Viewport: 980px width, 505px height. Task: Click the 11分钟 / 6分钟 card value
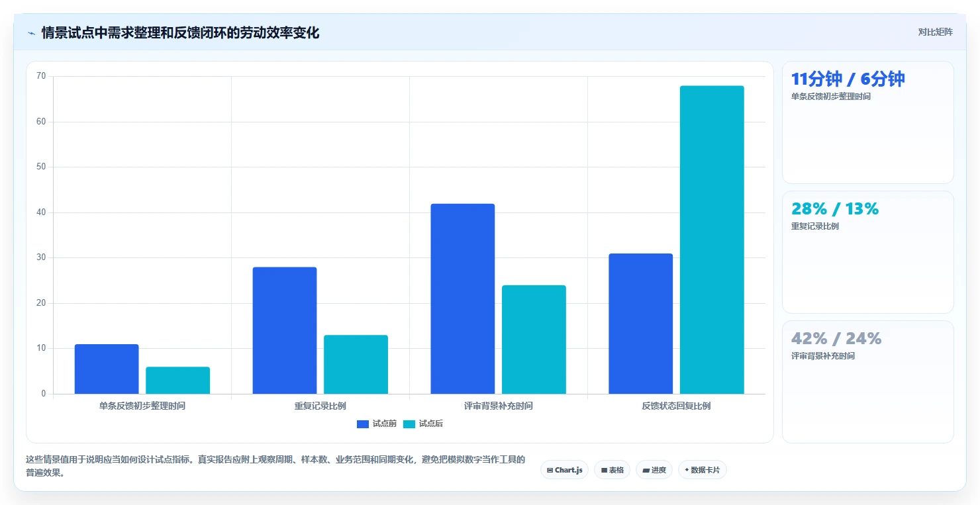848,79
